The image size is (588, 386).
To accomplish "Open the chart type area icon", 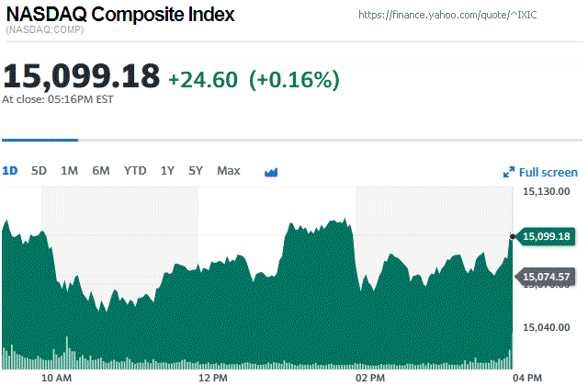I will coord(271,172).
